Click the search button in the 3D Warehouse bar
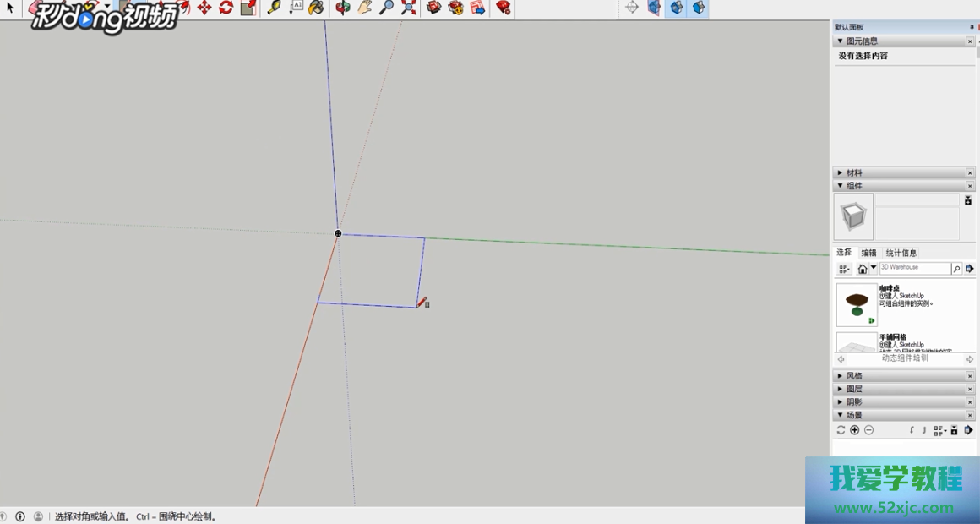 pyautogui.click(x=956, y=268)
